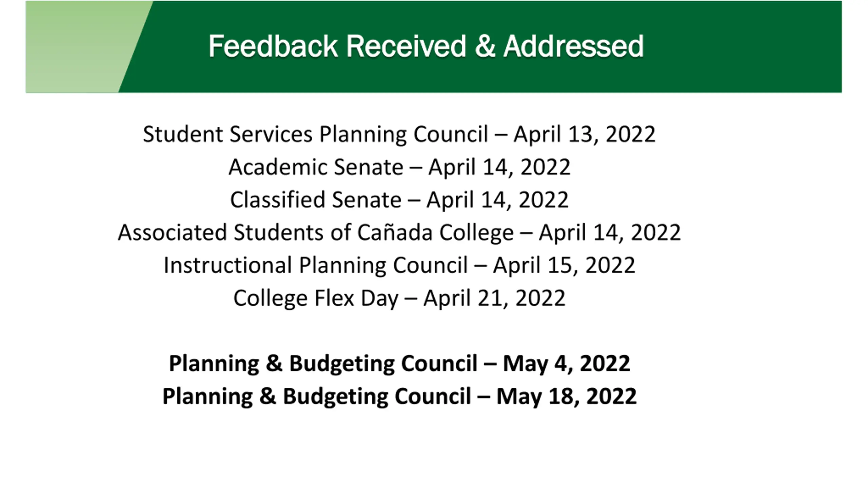Click Associated Students of Cañada College text
This screenshot has width=868, height=488.
315,232
